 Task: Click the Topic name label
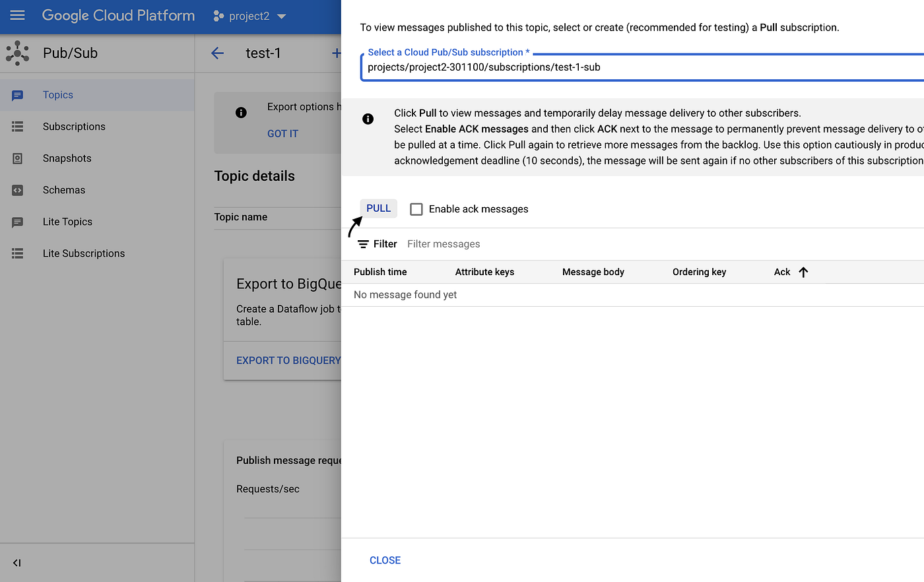tap(241, 217)
